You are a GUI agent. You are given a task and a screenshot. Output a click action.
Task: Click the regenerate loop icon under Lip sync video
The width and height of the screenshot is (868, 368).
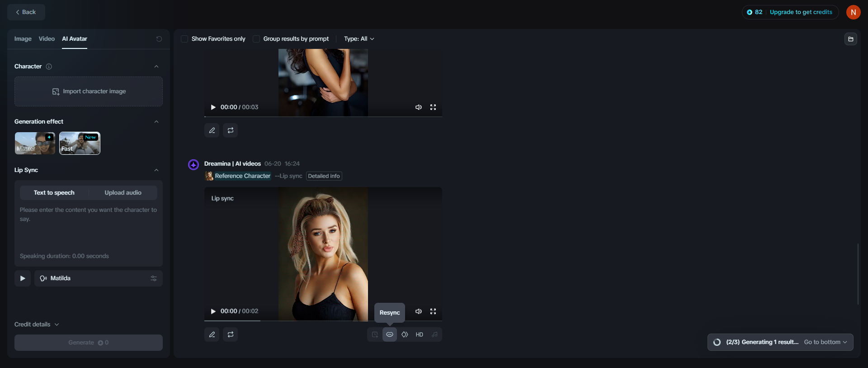coord(231,335)
